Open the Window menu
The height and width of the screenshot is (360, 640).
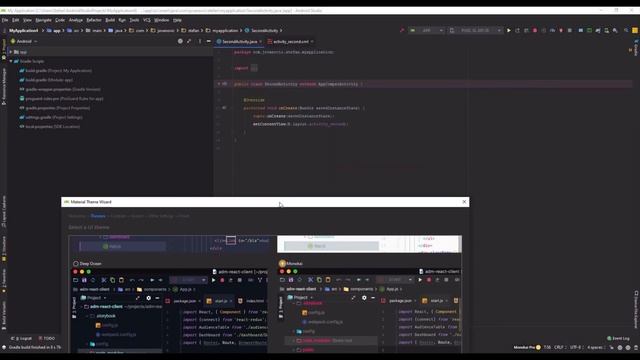click(x=162, y=20)
